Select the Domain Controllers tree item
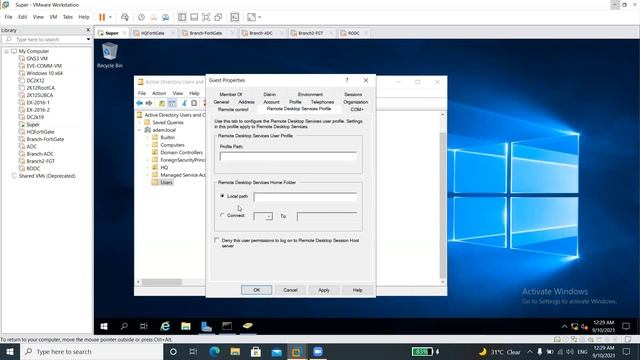Image resolution: width=640 pixels, height=360 pixels. (181, 152)
